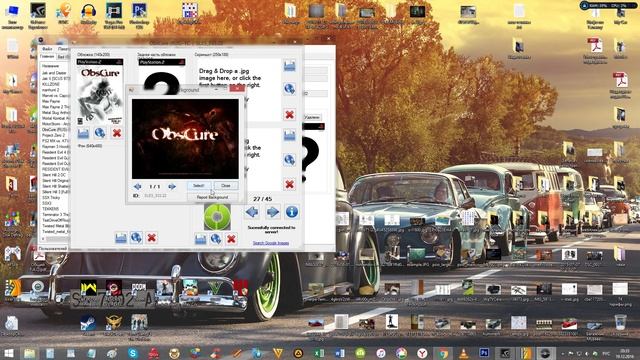Remove the upper screenshot with red X
Screen dimensions: 640x360
[289, 115]
